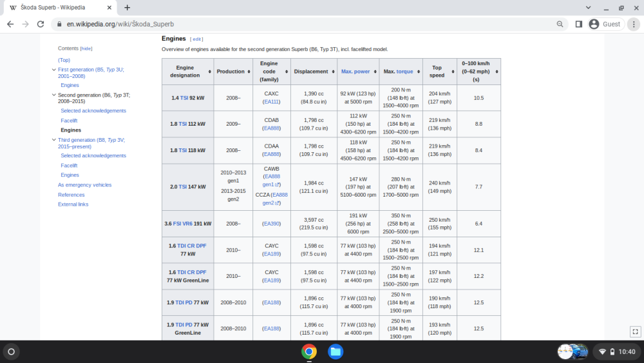Screen dimensions: 644x363
Task: View site information lock icon
Action: (59, 25)
